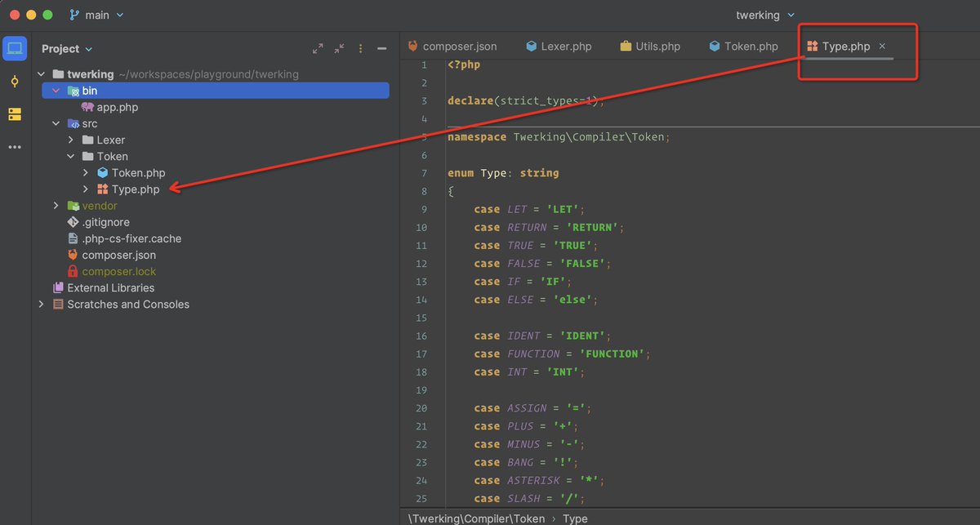Screen dimensions: 980x525
Task: Click the bin folder icon
Action: [x=73, y=91]
